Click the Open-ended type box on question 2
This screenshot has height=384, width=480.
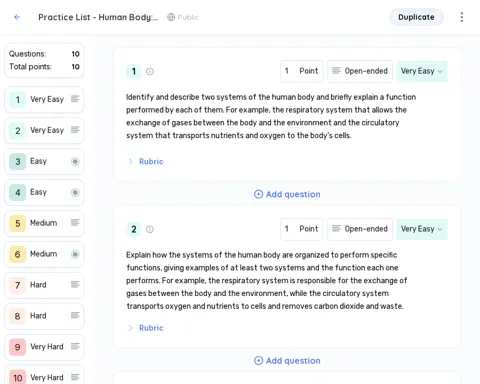point(360,229)
